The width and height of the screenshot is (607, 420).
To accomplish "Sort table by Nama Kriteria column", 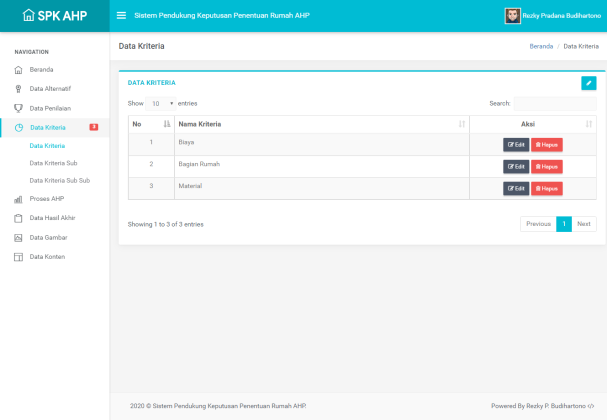I will pos(320,124).
